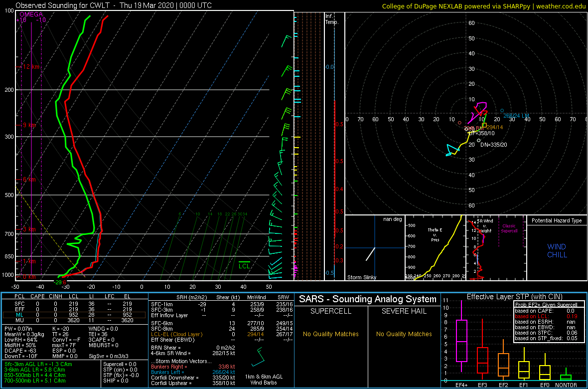Click the 'SFC-6km' shear row label

click(160, 324)
